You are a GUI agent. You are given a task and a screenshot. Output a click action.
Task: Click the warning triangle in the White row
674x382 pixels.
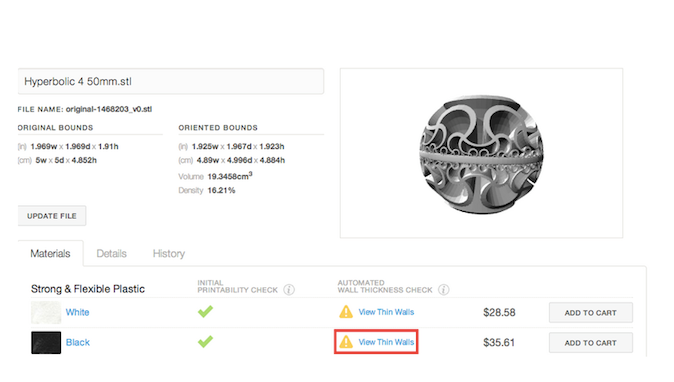click(x=346, y=312)
